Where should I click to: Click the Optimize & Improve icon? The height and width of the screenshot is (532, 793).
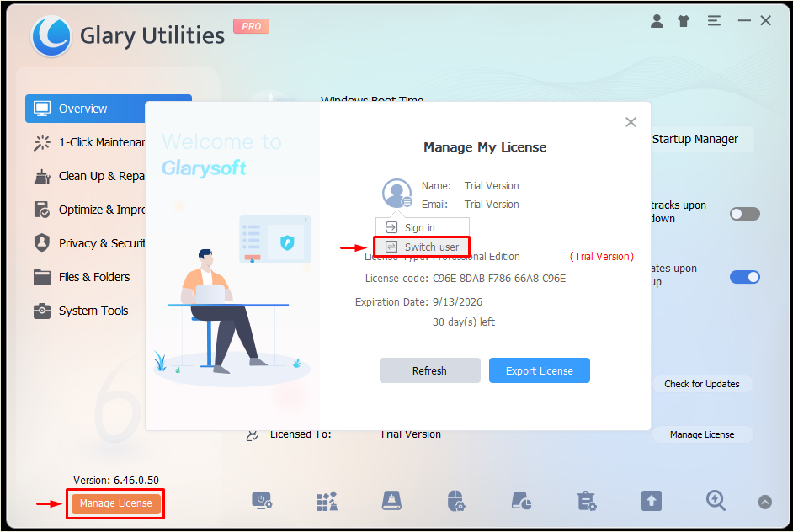[x=42, y=210]
